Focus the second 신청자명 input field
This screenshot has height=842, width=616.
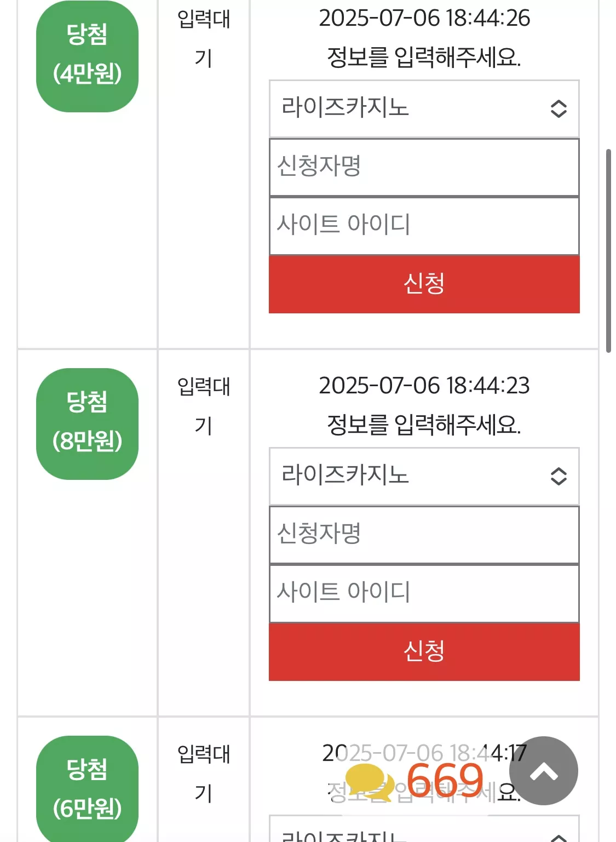tap(424, 535)
